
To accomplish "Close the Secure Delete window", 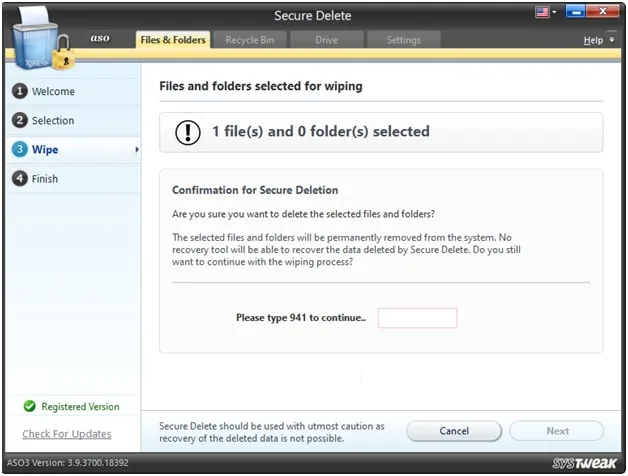I will click(x=603, y=12).
